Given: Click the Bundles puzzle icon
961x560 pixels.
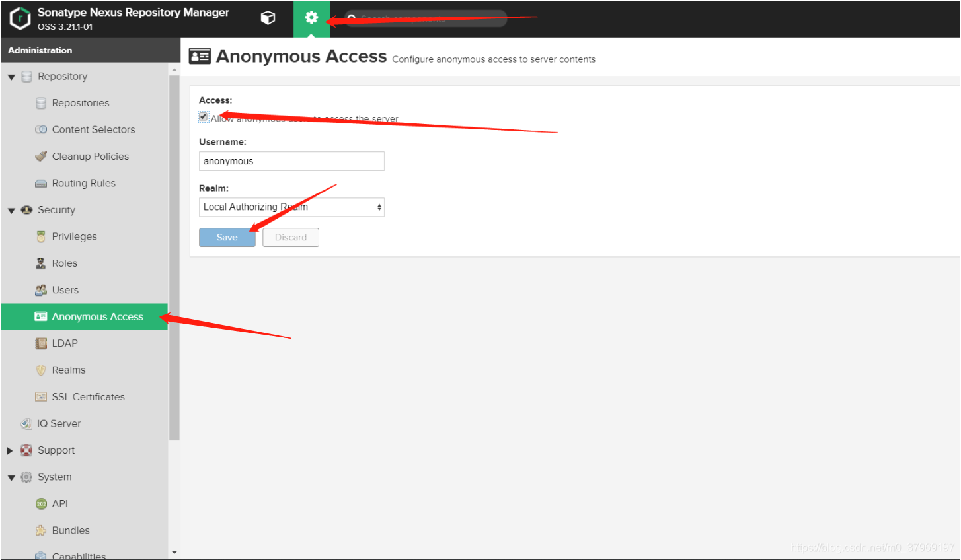Looking at the screenshot, I should (x=41, y=530).
